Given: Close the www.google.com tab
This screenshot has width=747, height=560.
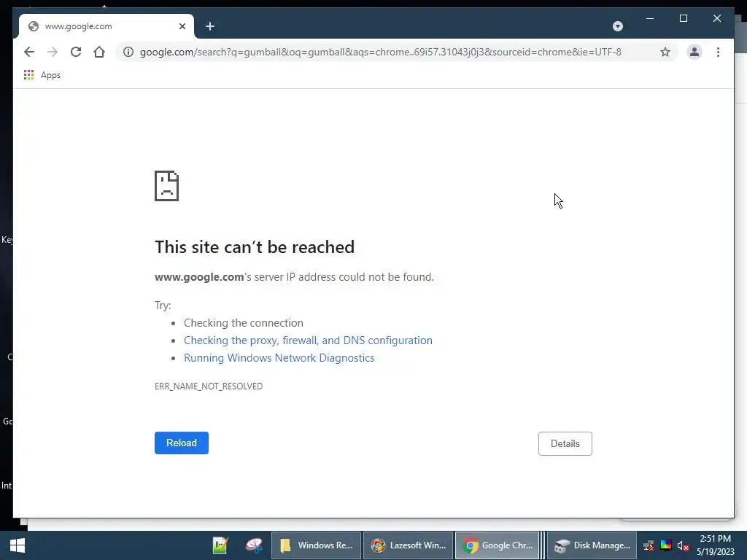Looking at the screenshot, I should (182, 26).
